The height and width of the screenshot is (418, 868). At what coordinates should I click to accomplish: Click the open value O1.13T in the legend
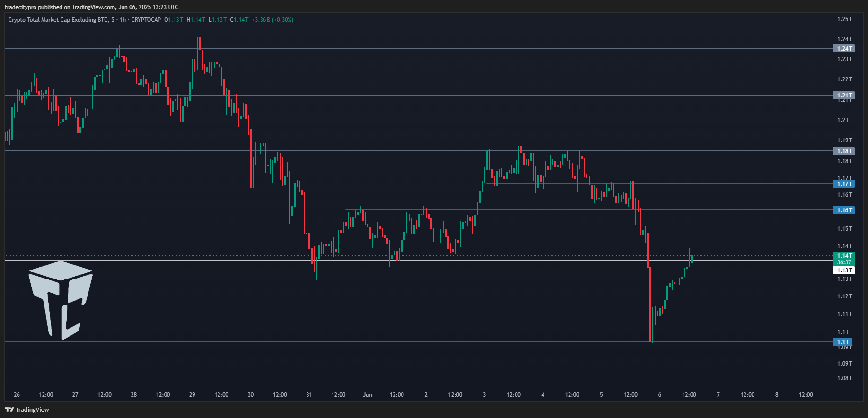coord(174,20)
